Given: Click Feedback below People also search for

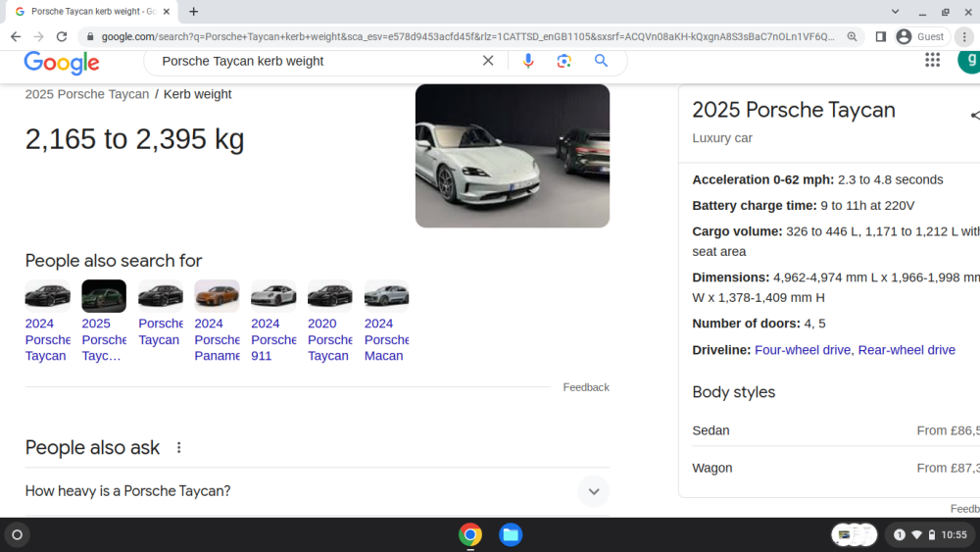Looking at the screenshot, I should tap(586, 387).
